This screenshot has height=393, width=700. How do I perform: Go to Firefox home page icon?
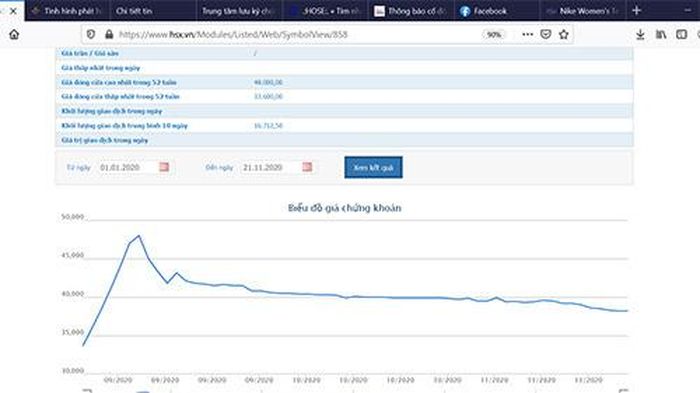[x=14, y=34]
